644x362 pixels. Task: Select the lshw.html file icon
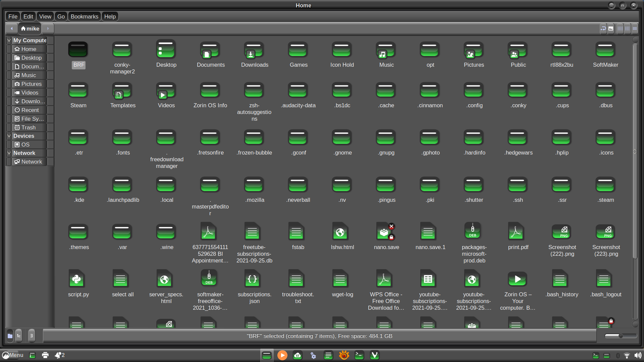340,231
